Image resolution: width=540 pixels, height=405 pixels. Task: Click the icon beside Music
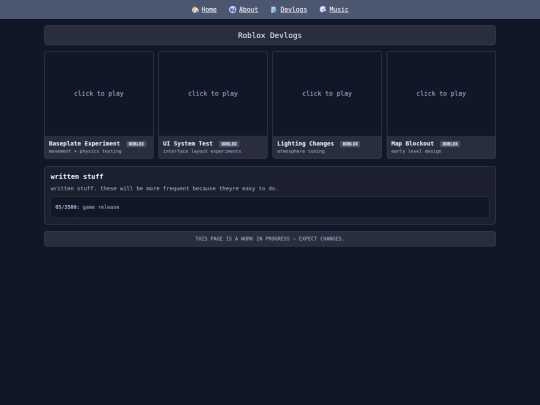tap(323, 10)
